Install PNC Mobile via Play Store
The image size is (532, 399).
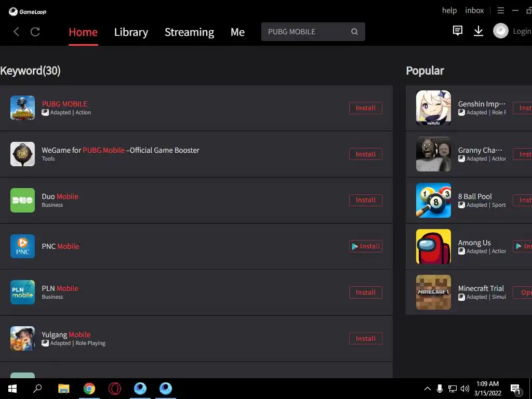click(366, 246)
